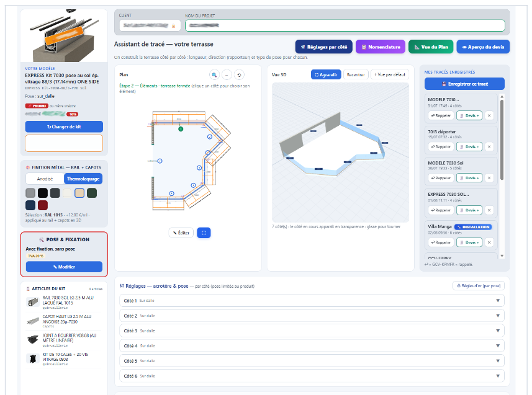This screenshot has width=532, height=395.
Task: Open the Nomenclature view
Action: click(x=381, y=47)
